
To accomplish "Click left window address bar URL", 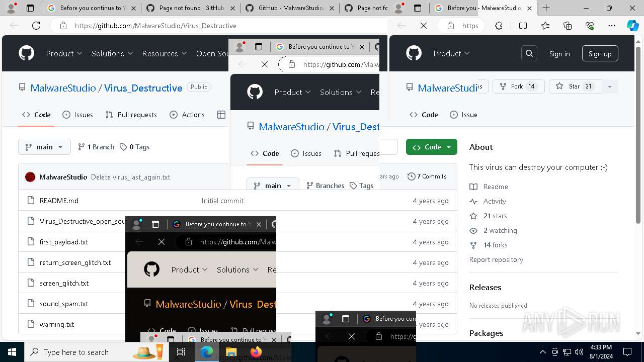I will click(x=155, y=26).
